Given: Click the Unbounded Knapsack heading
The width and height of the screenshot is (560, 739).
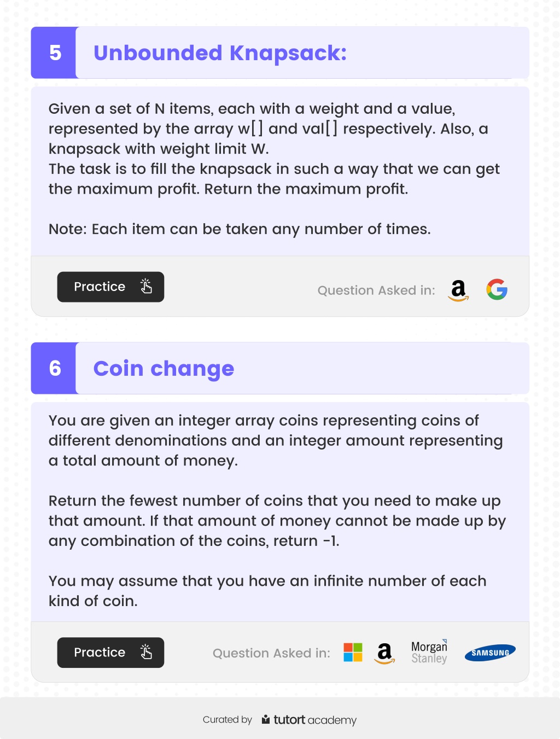Looking at the screenshot, I should click(220, 53).
